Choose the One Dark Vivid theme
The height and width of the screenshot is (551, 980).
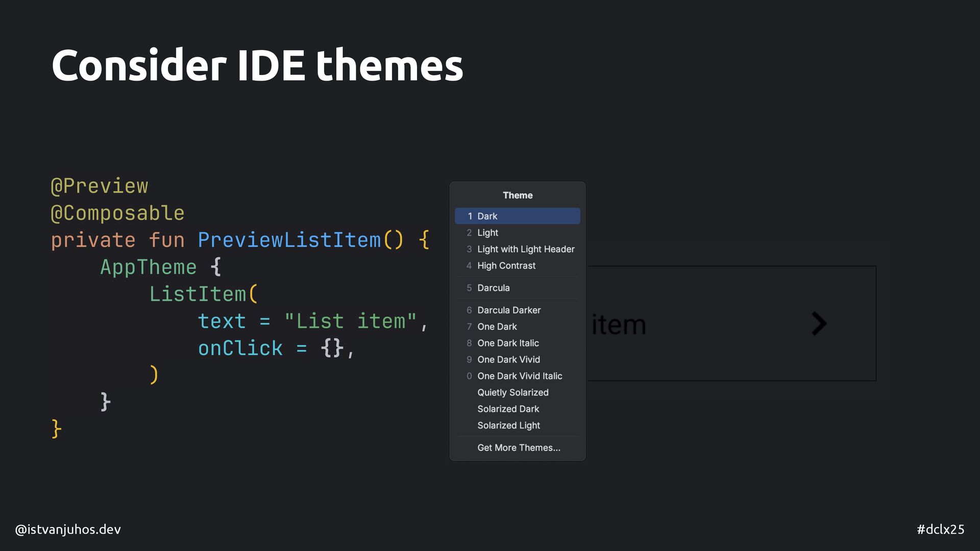pyautogui.click(x=517, y=359)
